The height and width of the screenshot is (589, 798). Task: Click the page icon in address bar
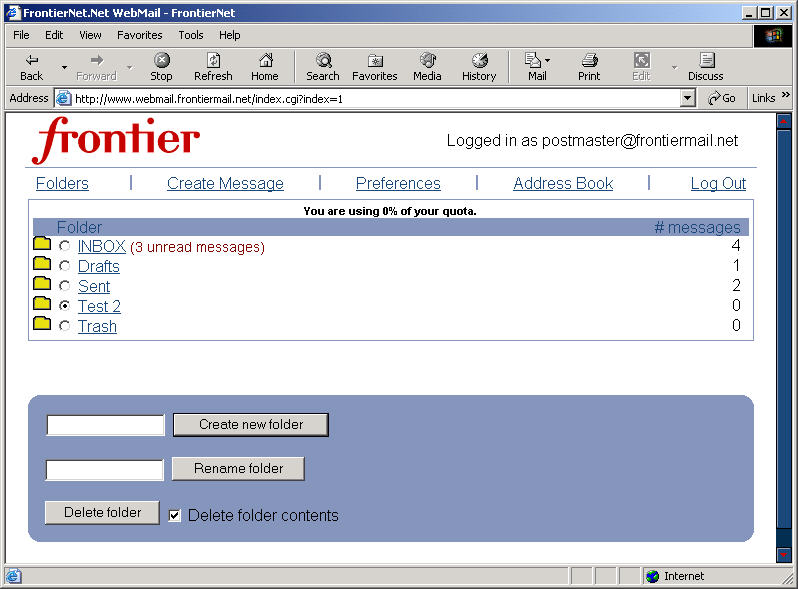(63, 98)
